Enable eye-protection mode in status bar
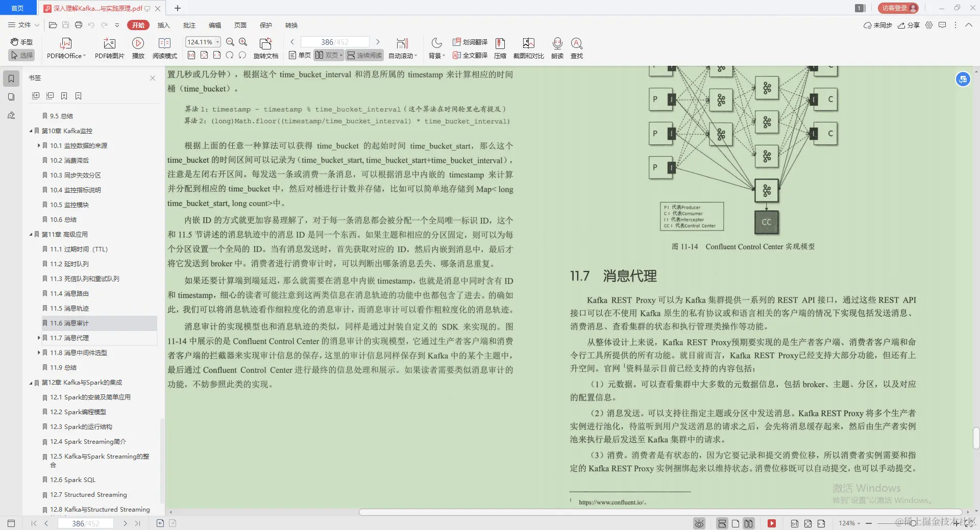Image resolution: width=980 pixels, height=530 pixels. point(699,523)
